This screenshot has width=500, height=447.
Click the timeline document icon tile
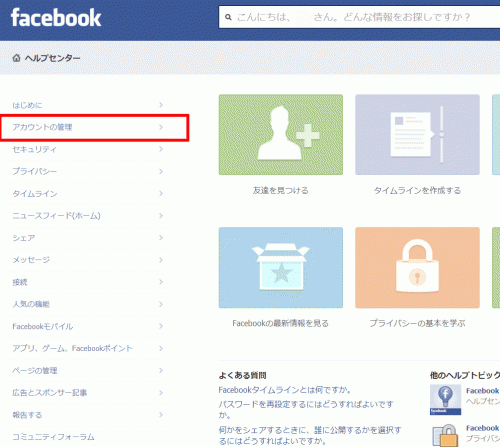coord(417,135)
